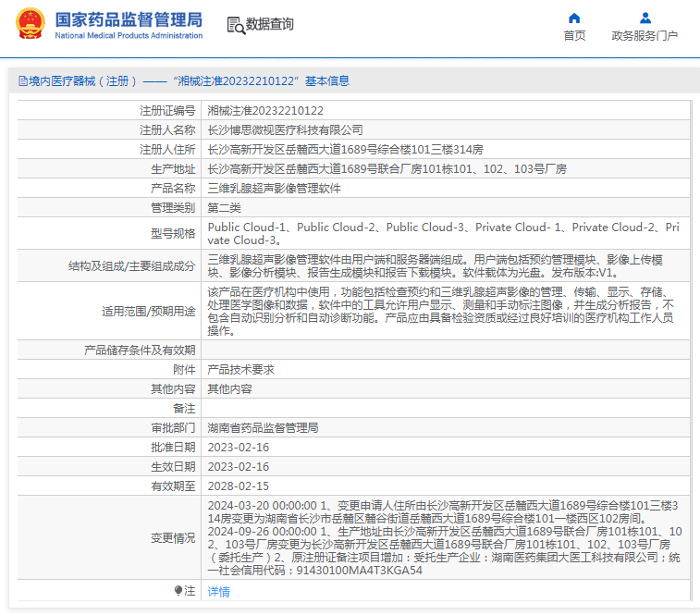Click the 注册人住所 field label

[167, 150]
